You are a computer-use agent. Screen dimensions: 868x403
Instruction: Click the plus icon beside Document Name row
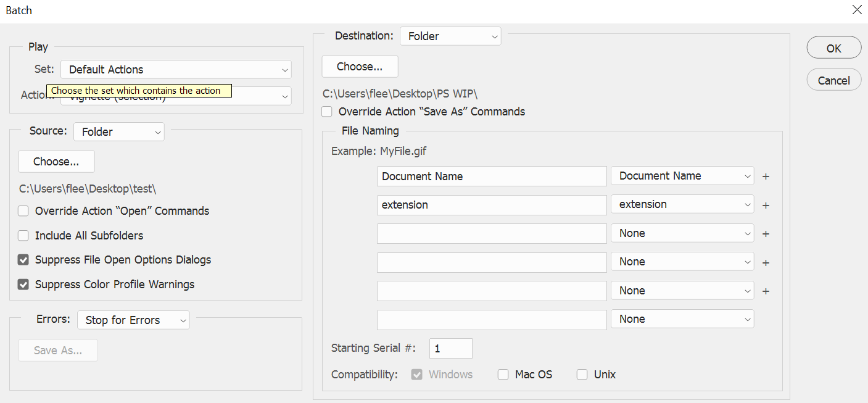(766, 177)
